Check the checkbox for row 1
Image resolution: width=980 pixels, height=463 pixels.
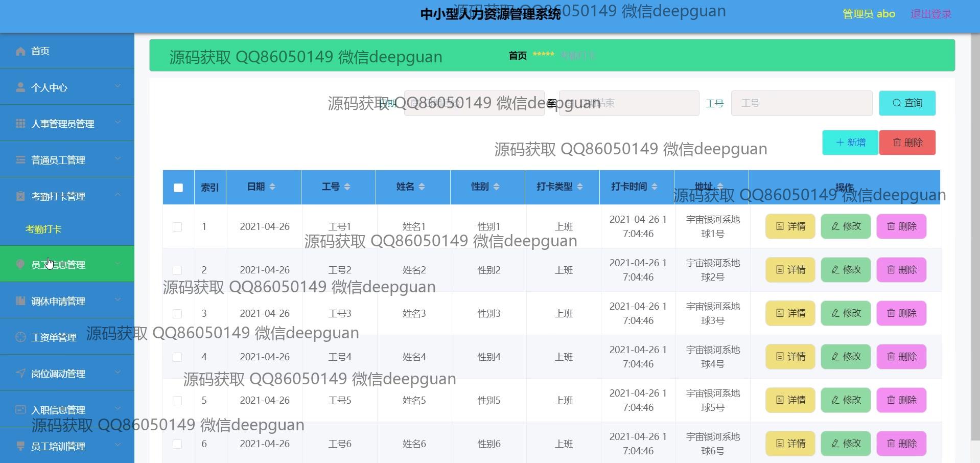point(177,226)
